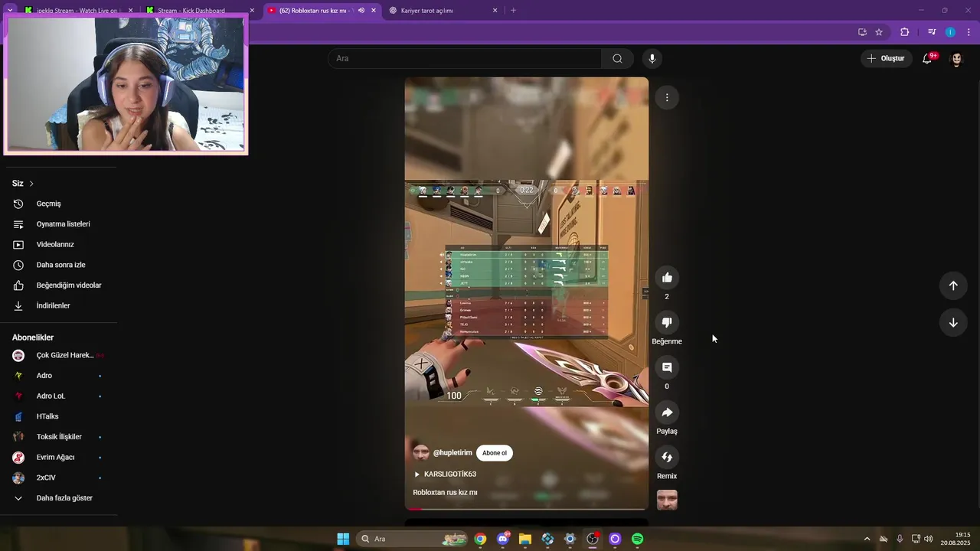Screen dimensions: 980x551
Task: Open the @hupletirim channel link
Action: click(452, 453)
